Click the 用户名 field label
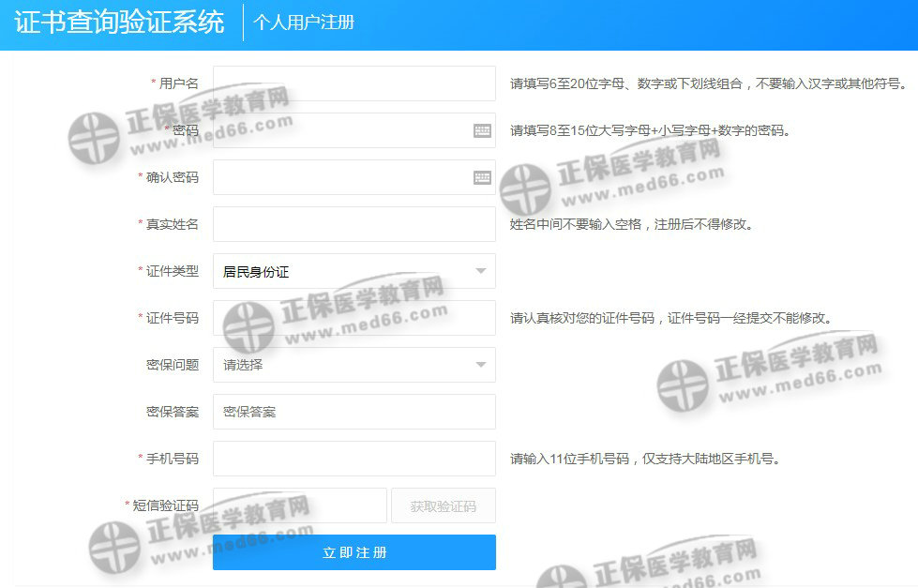 coord(178,83)
